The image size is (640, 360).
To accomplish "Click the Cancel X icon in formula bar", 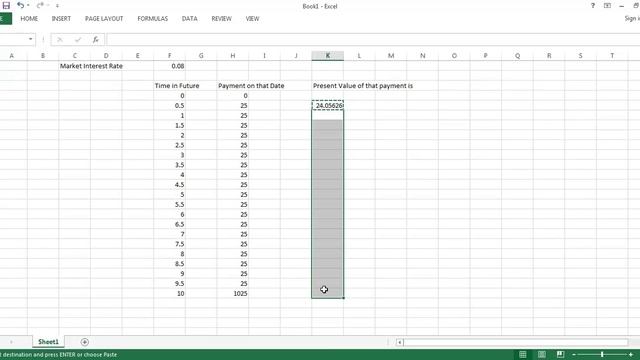I will tap(60, 40).
